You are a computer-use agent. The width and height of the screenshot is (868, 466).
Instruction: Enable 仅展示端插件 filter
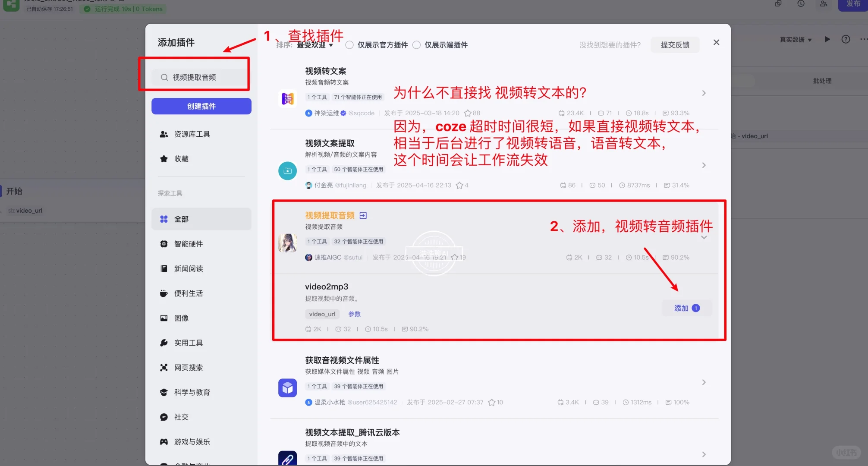(x=416, y=44)
